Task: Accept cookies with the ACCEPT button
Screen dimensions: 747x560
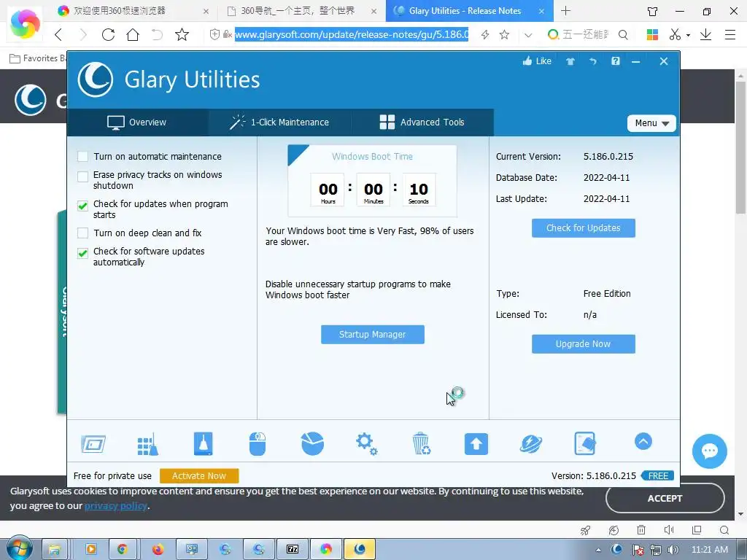Action: click(x=665, y=498)
